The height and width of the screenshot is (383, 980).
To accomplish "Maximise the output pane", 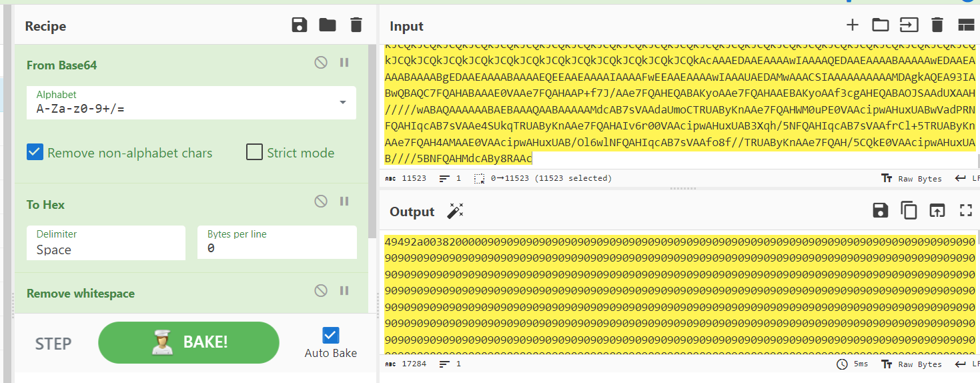I will (x=966, y=211).
